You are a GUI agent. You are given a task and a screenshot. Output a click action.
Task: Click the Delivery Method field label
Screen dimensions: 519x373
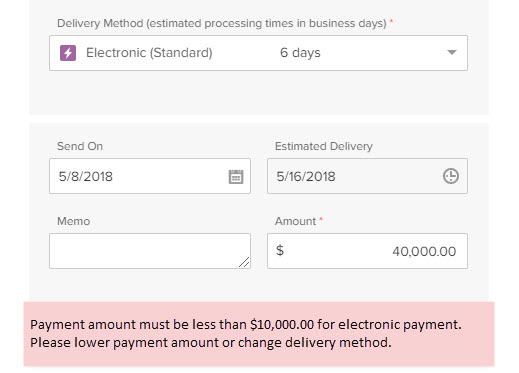[222, 23]
